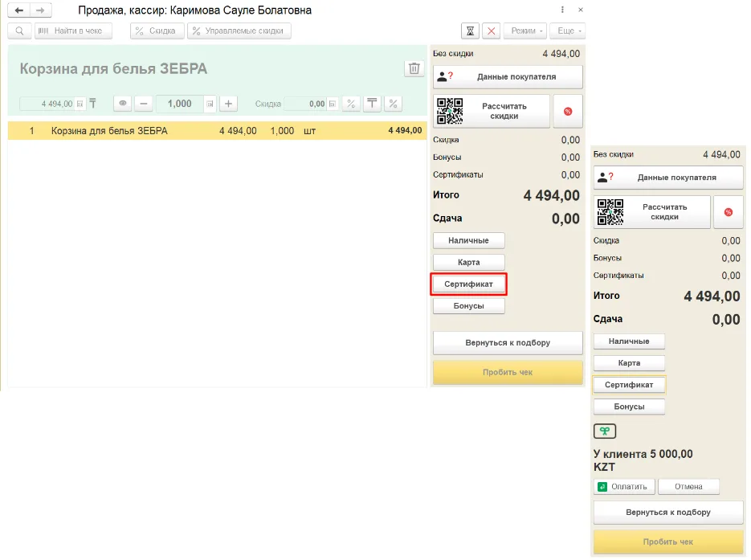Select the Корзина для белья ЗЕБРА row
This screenshot has height=560, width=751.
click(x=217, y=131)
